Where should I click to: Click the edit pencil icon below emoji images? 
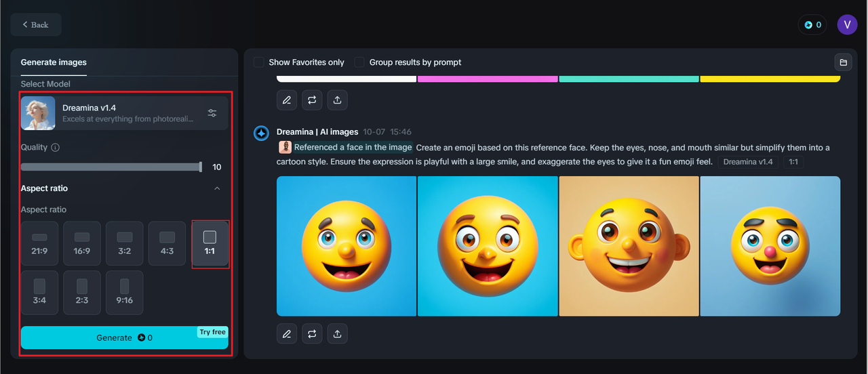tap(287, 333)
